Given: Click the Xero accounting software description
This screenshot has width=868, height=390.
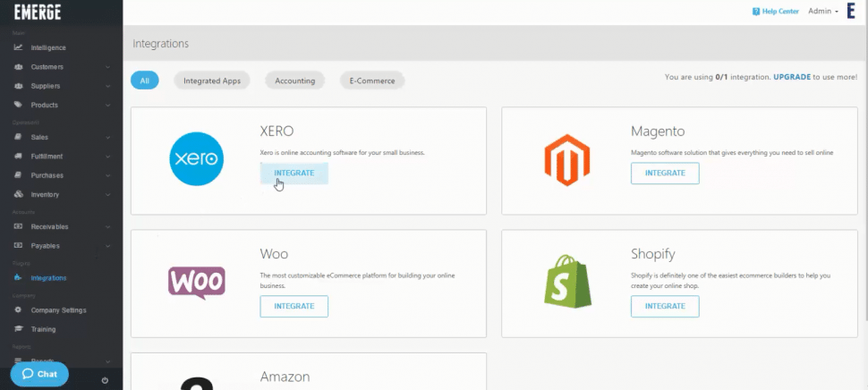Looking at the screenshot, I should (x=342, y=152).
